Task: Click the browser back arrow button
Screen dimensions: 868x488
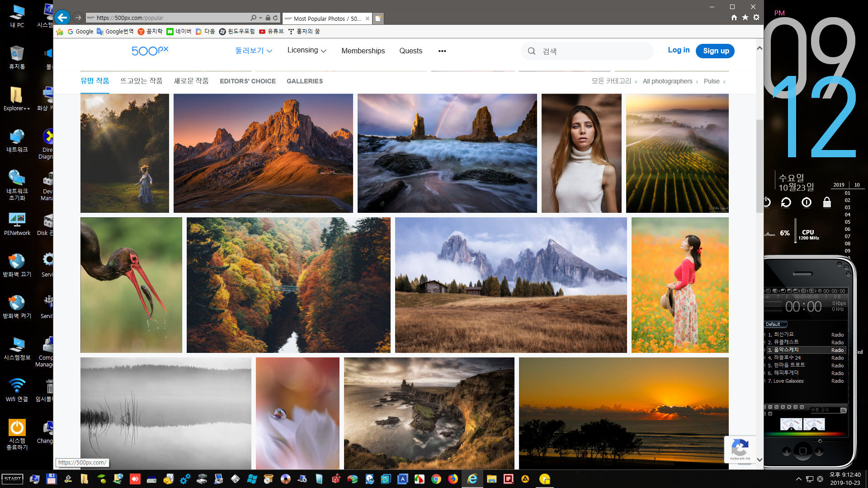Action: (62, 18)
